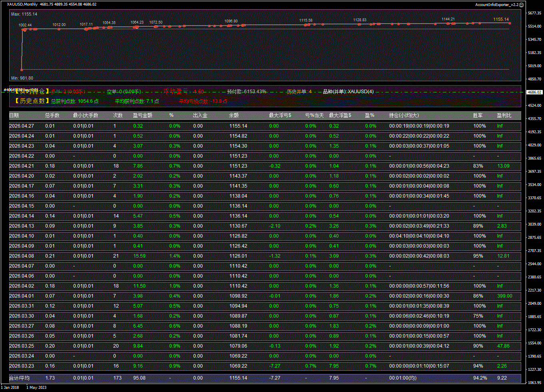Click the 1 May 2023 time axis label

click(37, 387)
